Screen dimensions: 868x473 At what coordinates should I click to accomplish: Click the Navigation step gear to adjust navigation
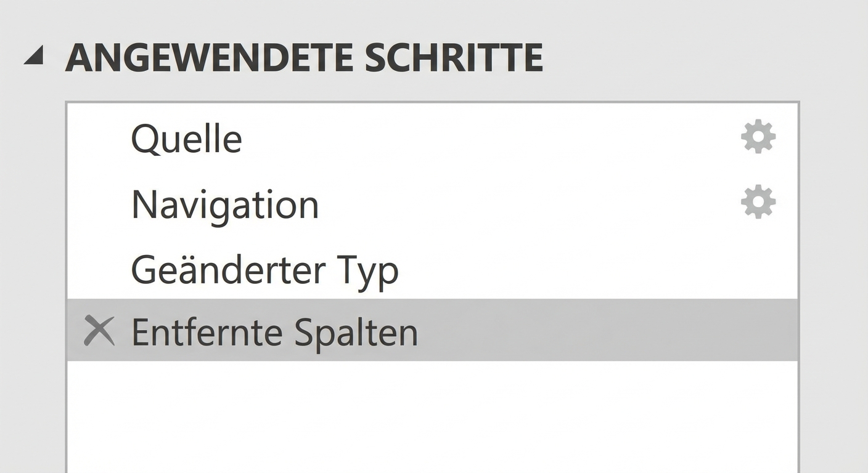[x=758, y=201]
